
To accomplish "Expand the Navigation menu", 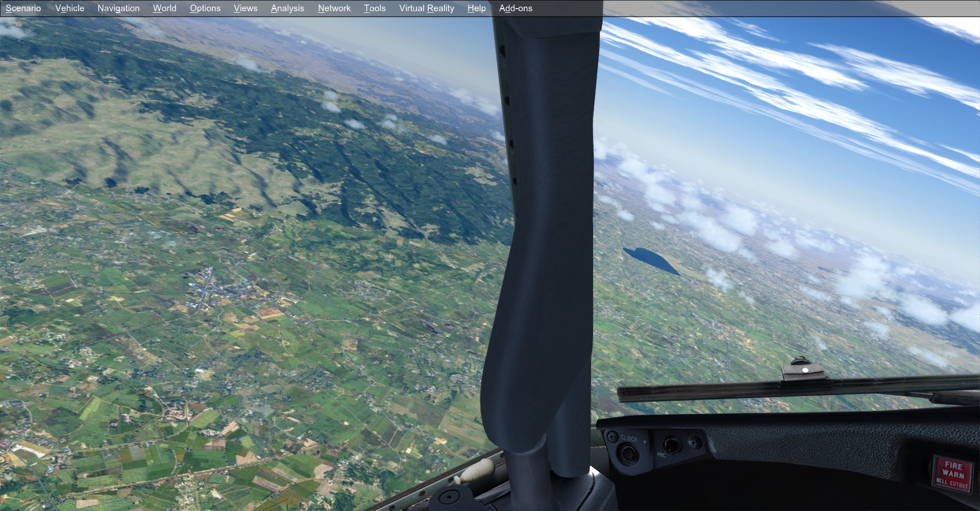I will [x=118, y=8].
